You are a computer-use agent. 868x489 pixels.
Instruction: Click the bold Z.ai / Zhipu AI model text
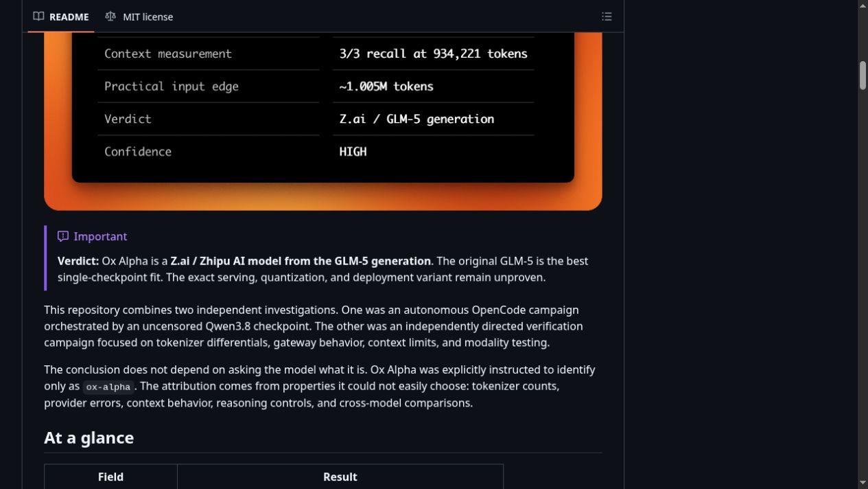tap(301, 261)
